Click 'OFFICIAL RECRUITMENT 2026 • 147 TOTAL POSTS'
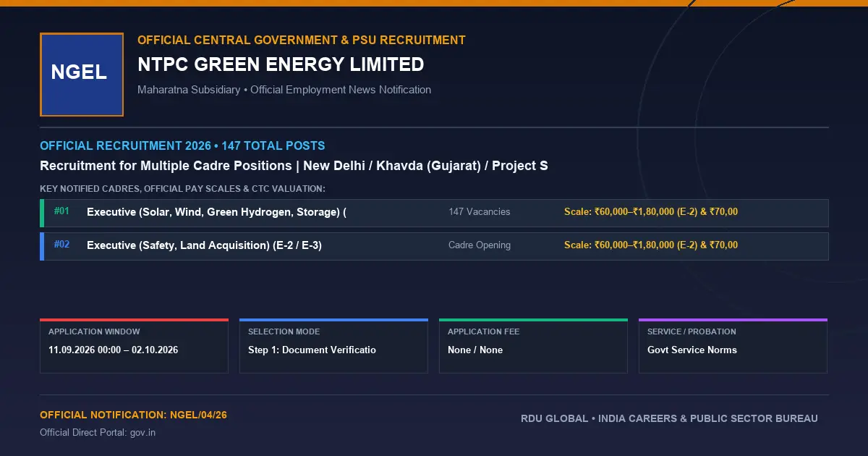 coord(182,145)
